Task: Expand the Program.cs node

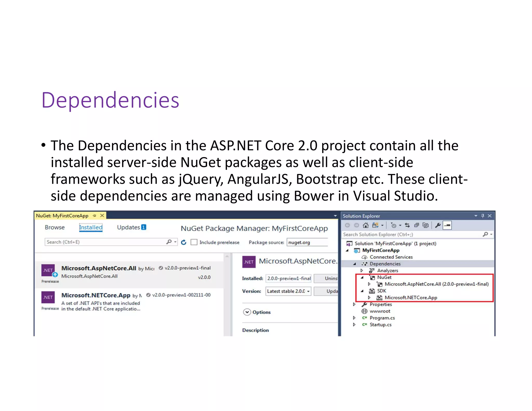Action: [354, 318]
